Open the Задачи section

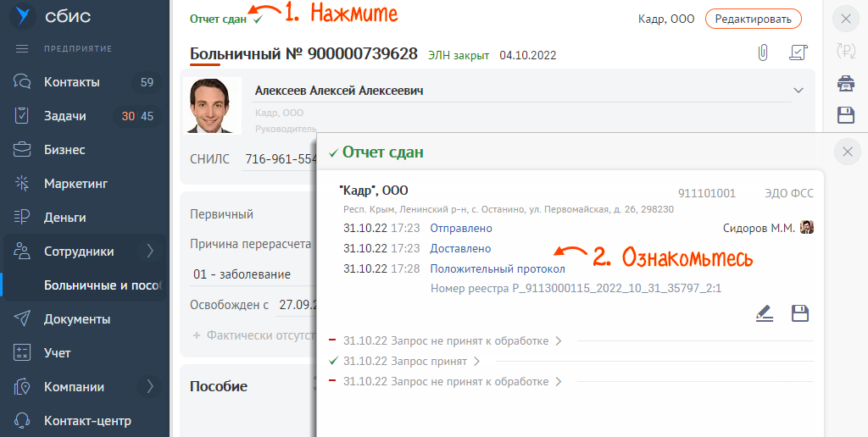65,116
